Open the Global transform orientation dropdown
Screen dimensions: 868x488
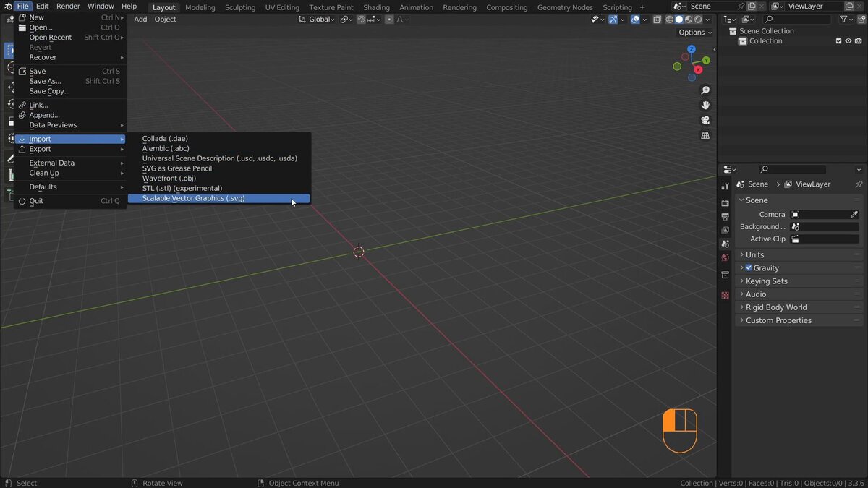pyautogui.click(x=317, y=20)
